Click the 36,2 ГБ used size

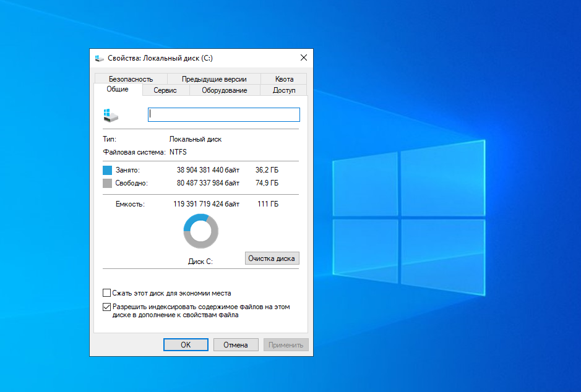[267, 170]
